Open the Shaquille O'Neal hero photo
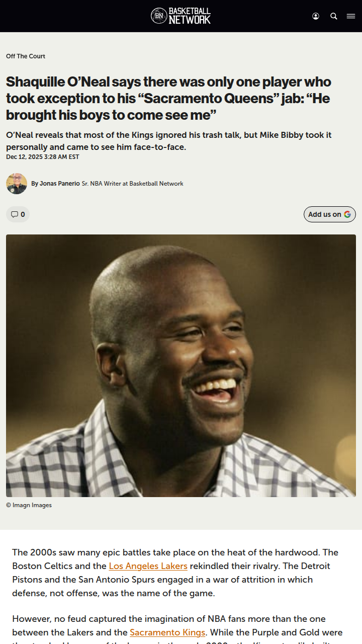This screenshot has height=644, width=362. [181, 366]
